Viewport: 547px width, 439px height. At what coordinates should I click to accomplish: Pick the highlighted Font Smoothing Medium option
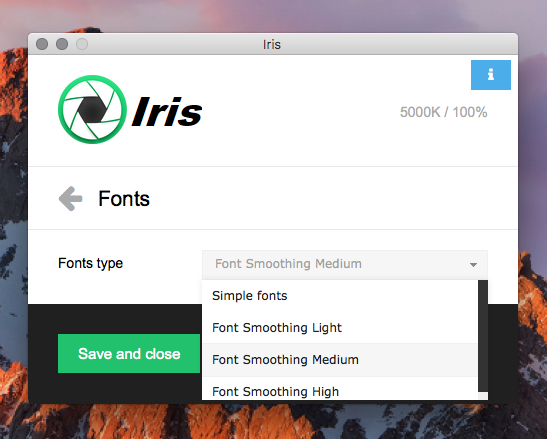(339, 359)
